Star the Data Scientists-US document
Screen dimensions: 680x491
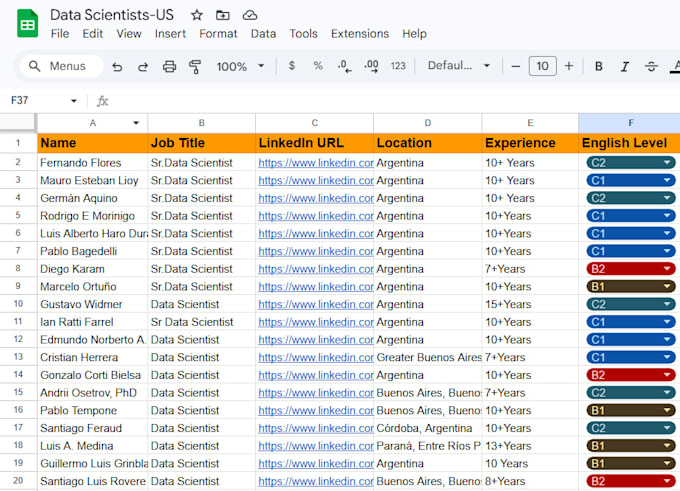(197, 15)
